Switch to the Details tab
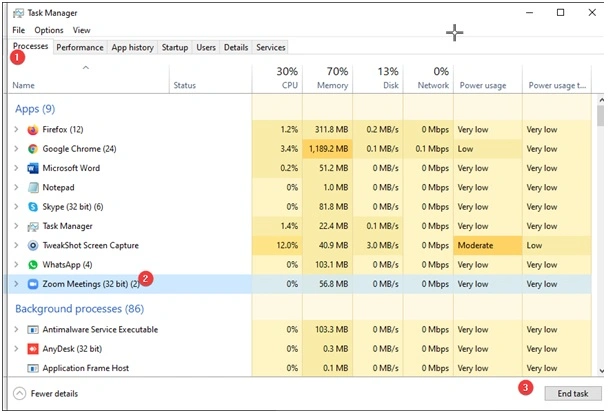Viewport: 608px width, 413px height. (236, 47)
